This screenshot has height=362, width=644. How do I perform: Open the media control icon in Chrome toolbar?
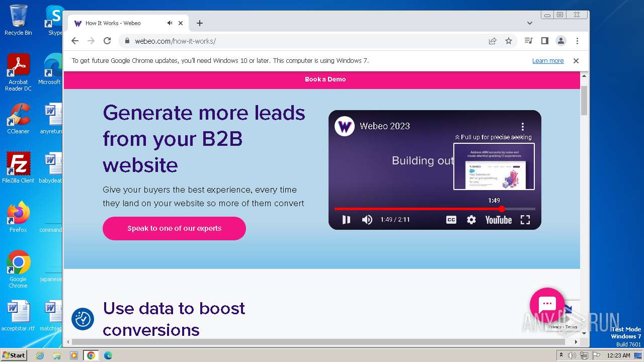click(528, 41)
